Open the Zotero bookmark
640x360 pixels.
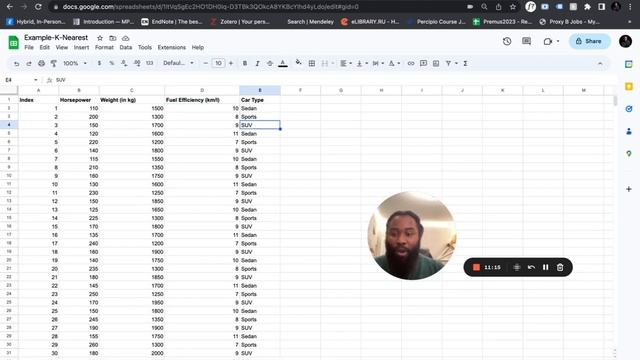(240, 22)
